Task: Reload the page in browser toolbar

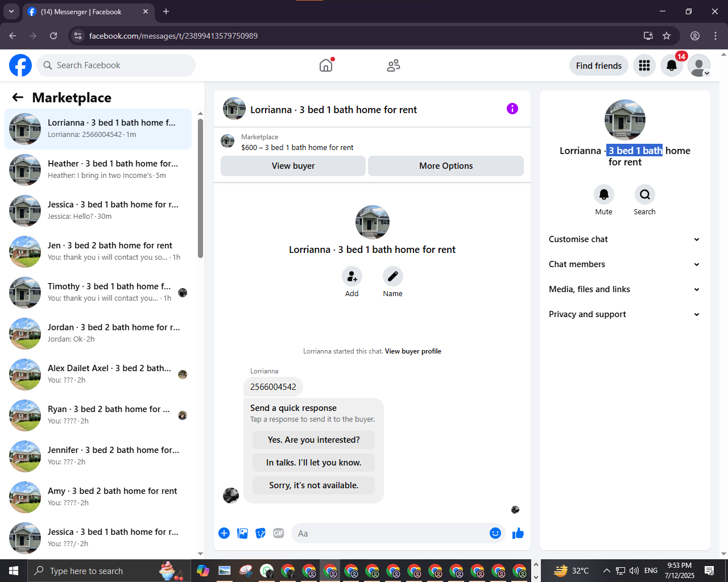Action: coord(53,36)
